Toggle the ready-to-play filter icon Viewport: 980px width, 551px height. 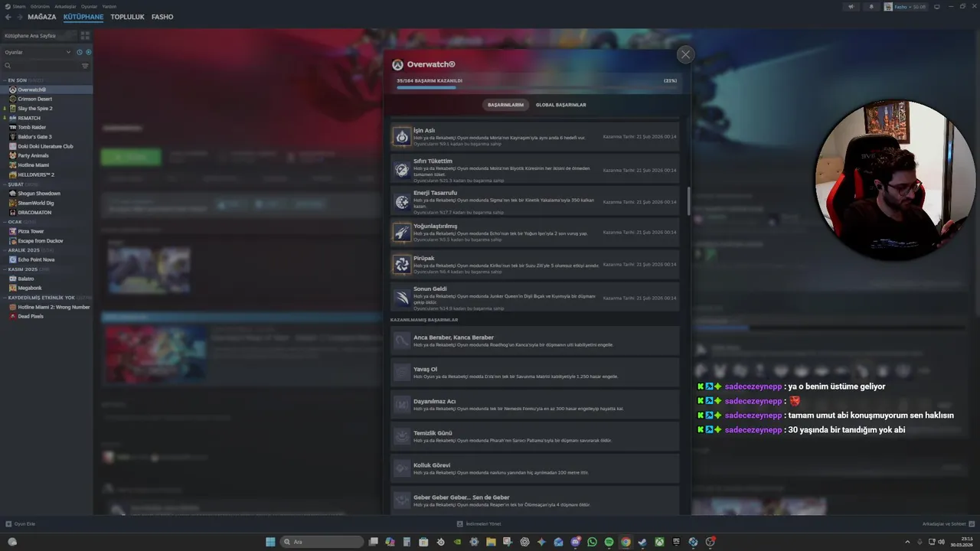[x=89, y=52]
